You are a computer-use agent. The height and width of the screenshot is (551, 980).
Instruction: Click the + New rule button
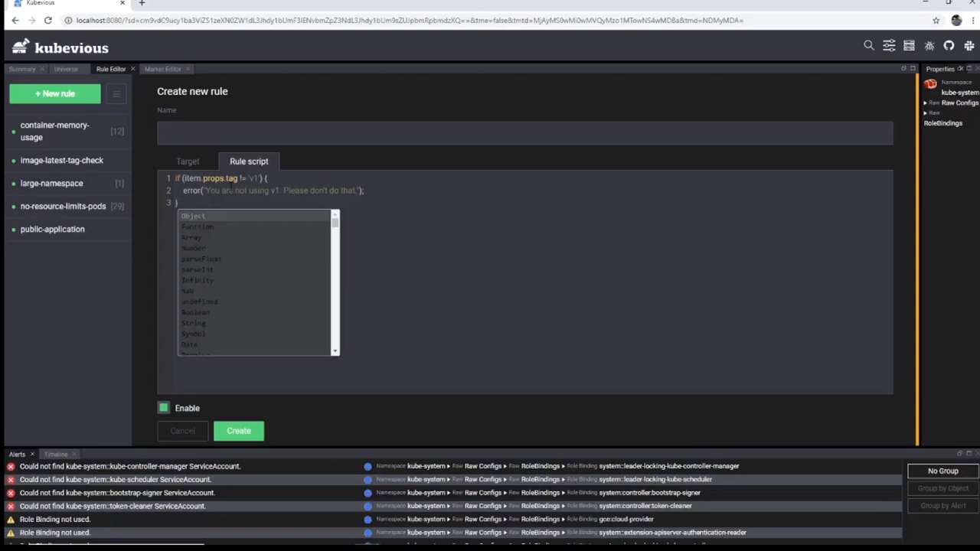click(x=55, y=93)
